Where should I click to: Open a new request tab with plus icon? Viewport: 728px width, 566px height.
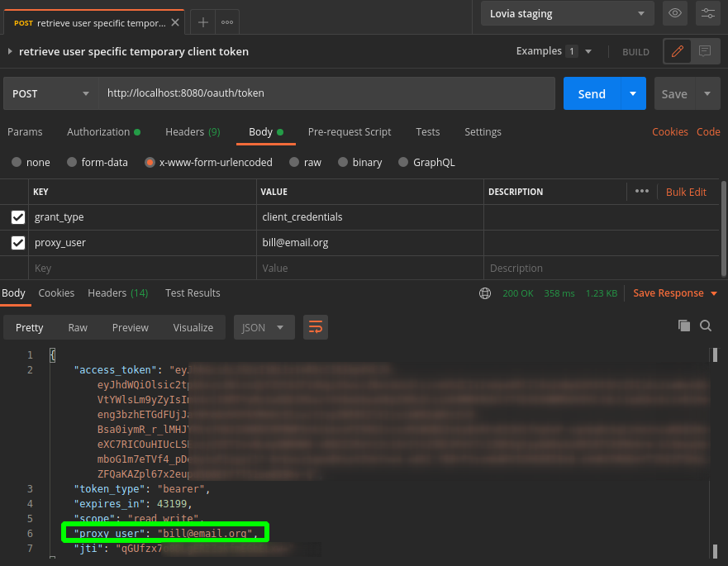click(203, 22)
